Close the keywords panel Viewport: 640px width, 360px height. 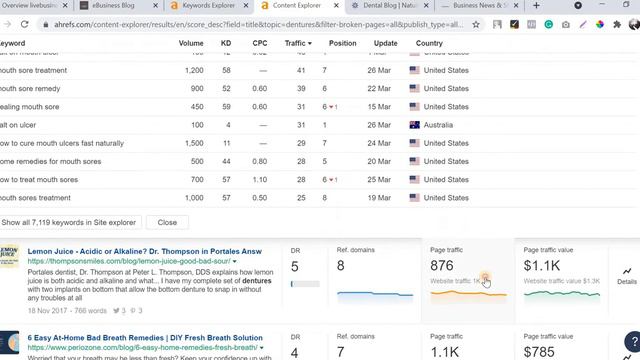click(x=167, y=222)
